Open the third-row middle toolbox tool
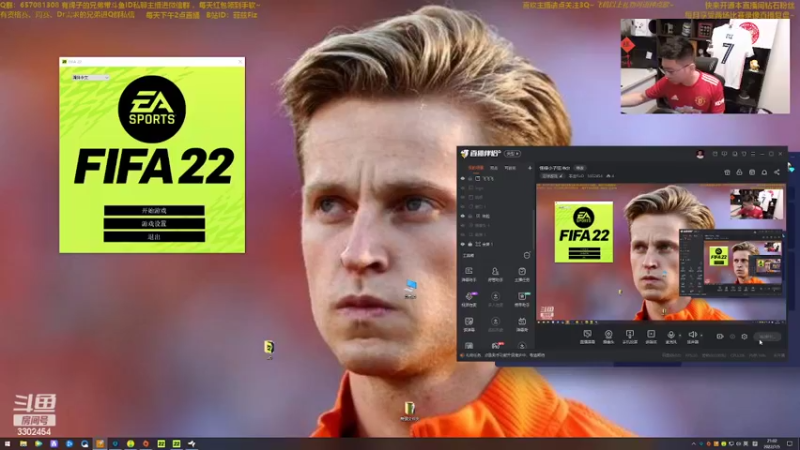Image resolution: width=800 pixels, height=450 pixels. tap(495, 324)
